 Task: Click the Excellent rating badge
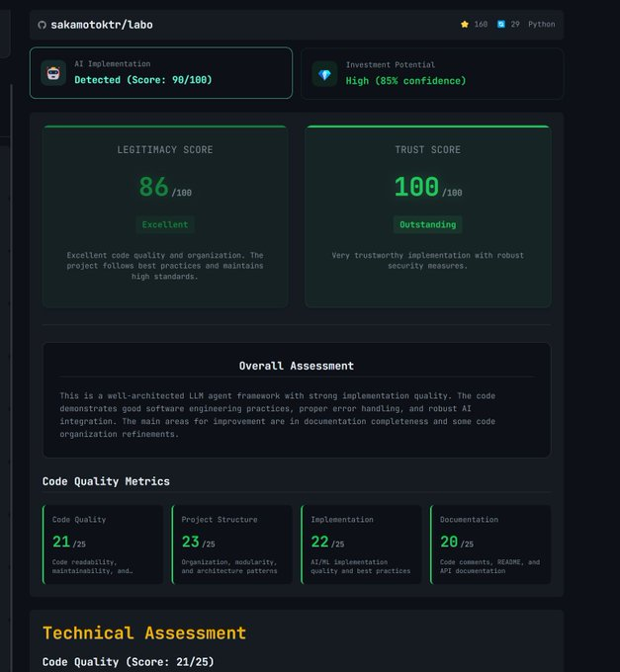[x=165, y=224]
